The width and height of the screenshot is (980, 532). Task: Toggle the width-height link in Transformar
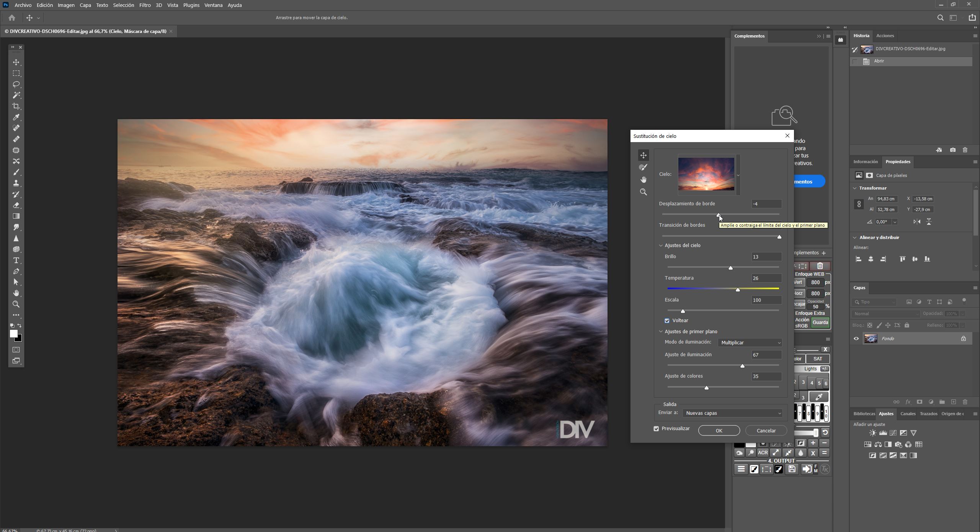859,205
